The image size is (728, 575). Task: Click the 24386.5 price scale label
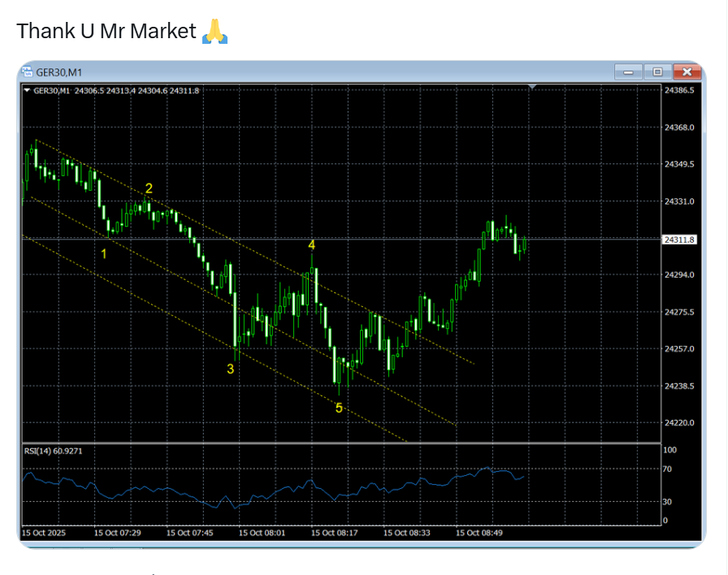pyautogui.click(x=678, y=90)
